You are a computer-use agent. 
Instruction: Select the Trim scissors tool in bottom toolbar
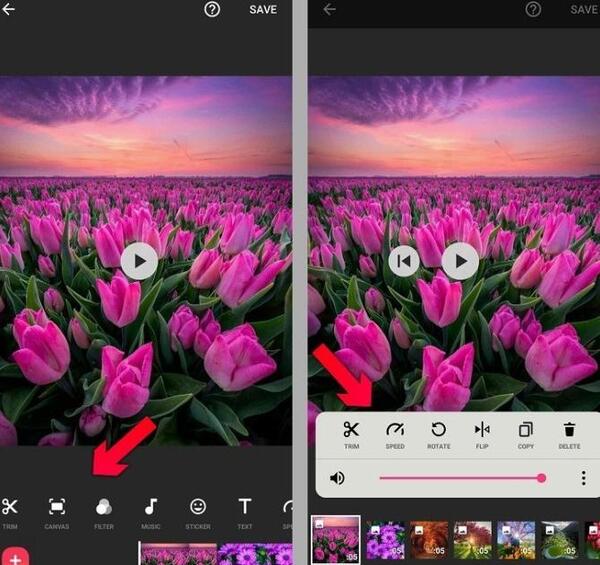(10, 513)
